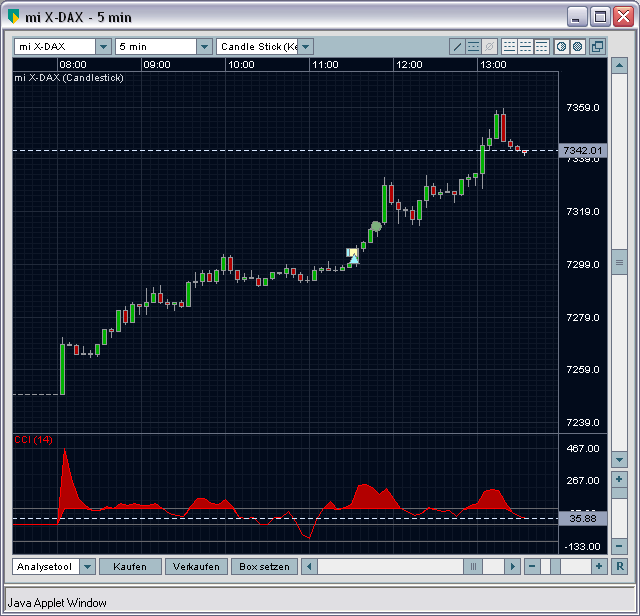Click the vertical plus button on the right

point(619,479)
